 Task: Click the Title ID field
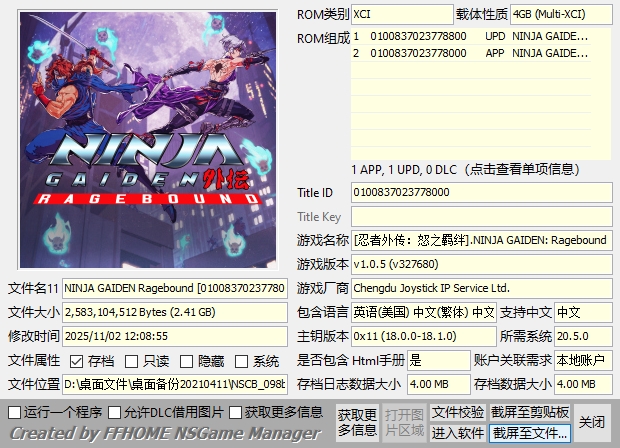(480, 192)
